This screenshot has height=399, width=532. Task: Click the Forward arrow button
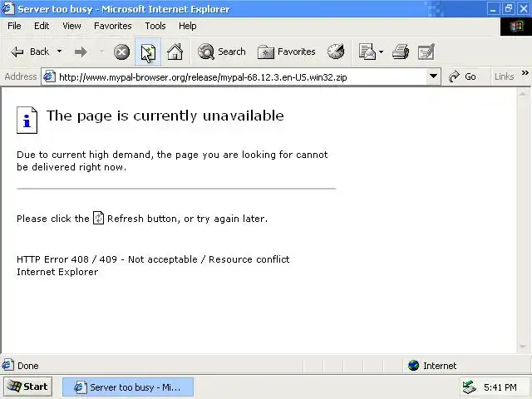point(81,52)
